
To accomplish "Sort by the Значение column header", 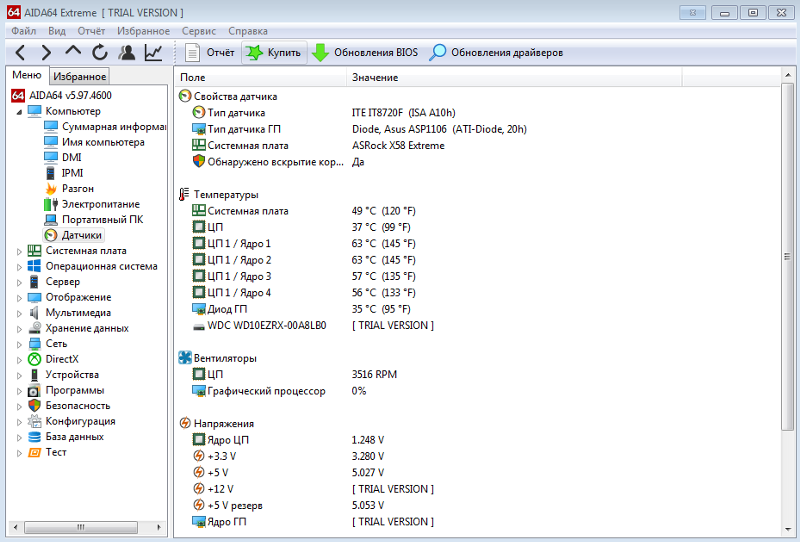I will tap(514, 77).
